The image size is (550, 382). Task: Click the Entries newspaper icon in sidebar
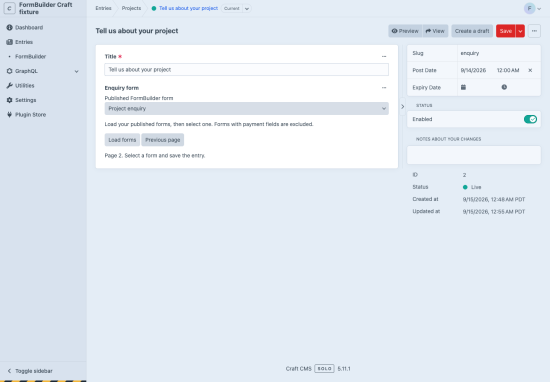click(9, 42)
